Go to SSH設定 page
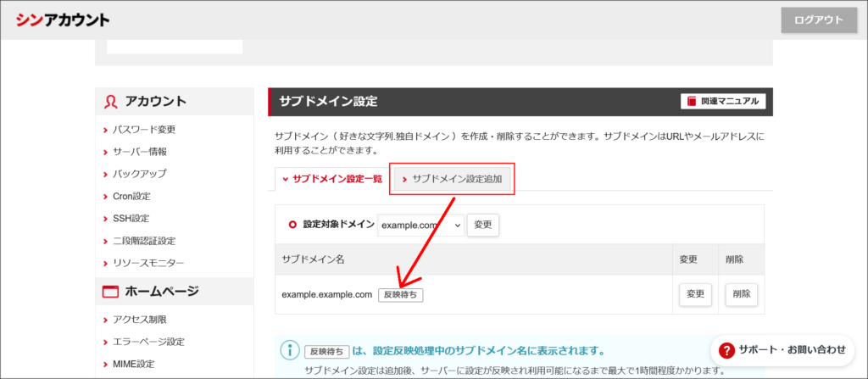This screenshot has width=868, height=379. [x=131, y=219]
